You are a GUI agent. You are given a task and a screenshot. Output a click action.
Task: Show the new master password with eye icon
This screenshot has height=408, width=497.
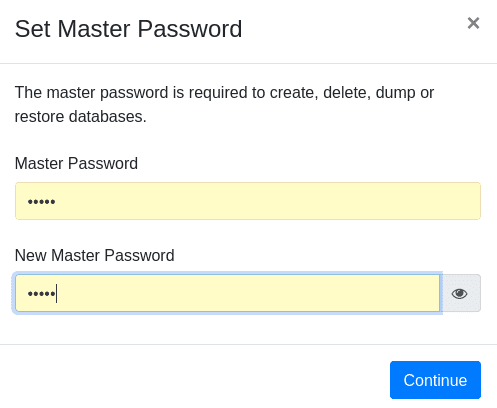tap(460, 293)
